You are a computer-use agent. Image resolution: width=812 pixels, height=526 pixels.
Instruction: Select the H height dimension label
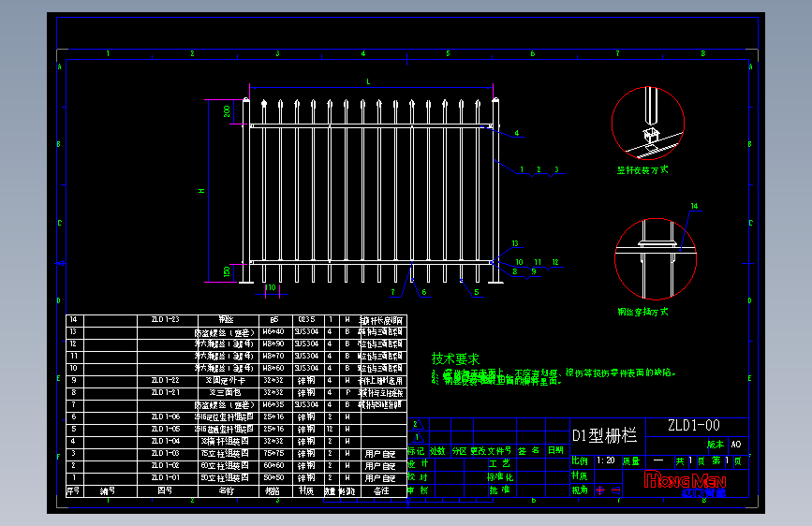[201, 191]
